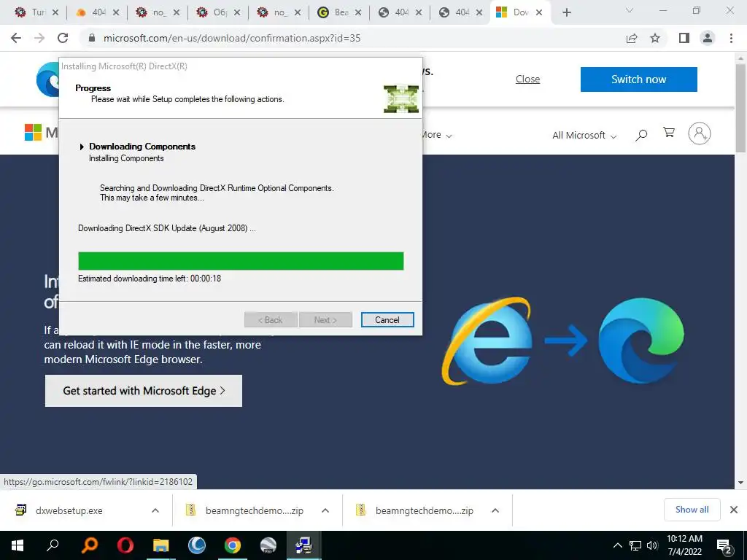Expand All Microsoft menu
747x560 pixels.
(584, 135)
